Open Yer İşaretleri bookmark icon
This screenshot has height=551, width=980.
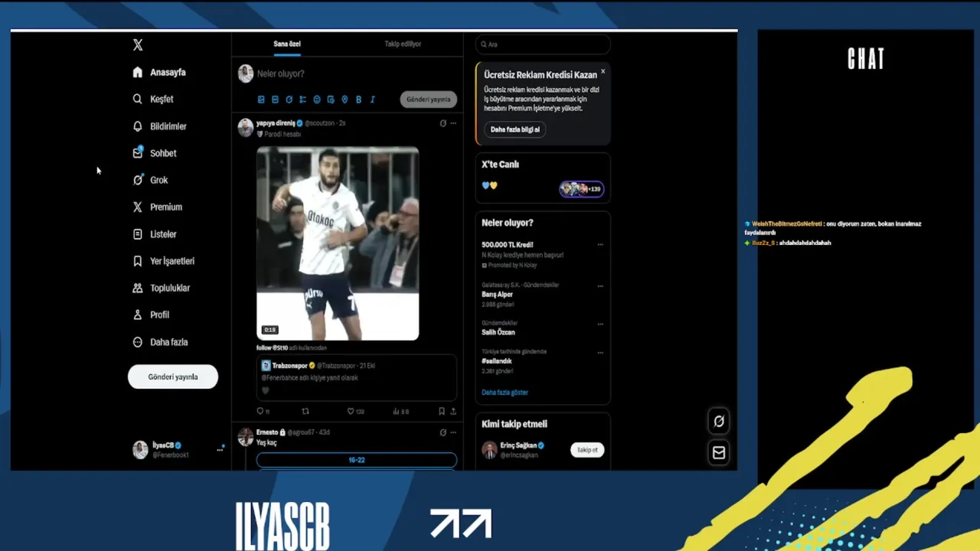click(x=138, y=261)
